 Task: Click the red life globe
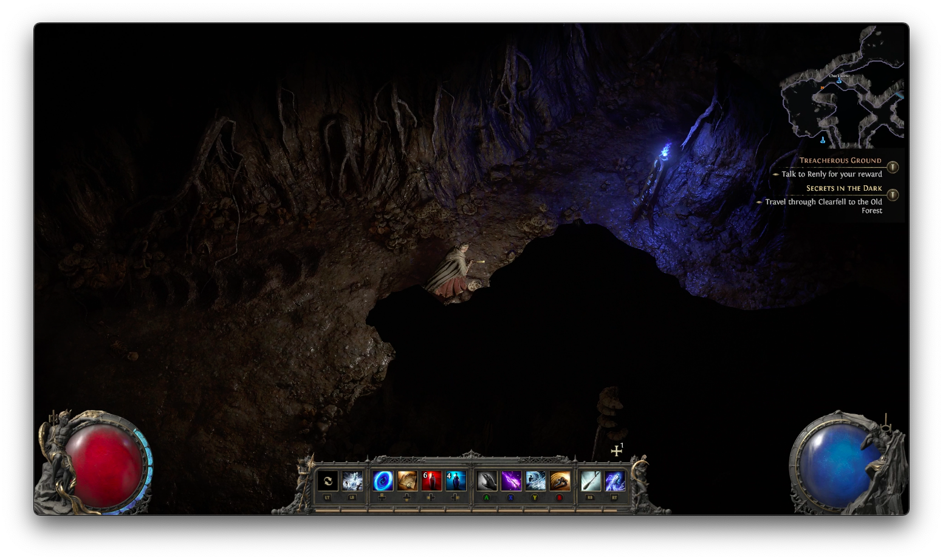(x=103, y=466)
